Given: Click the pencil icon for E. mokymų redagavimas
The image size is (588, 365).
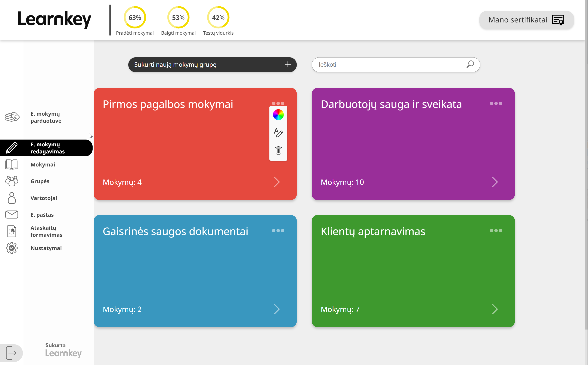Looking at the screenshot, I should [12, 148].
